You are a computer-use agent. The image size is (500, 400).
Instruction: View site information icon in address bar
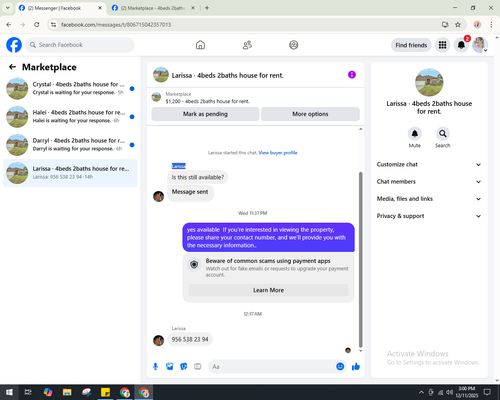(53, 24)
